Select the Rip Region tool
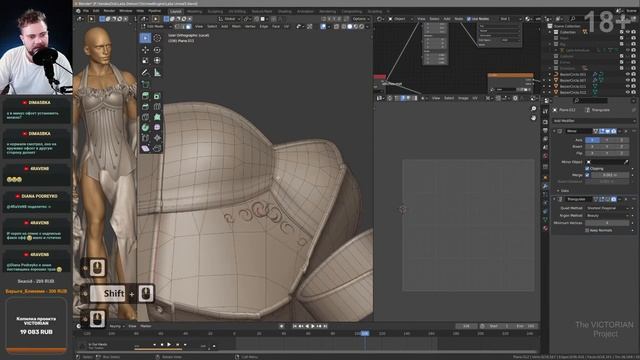Screen dimensions: 640x360 click(x=157, y=148)
